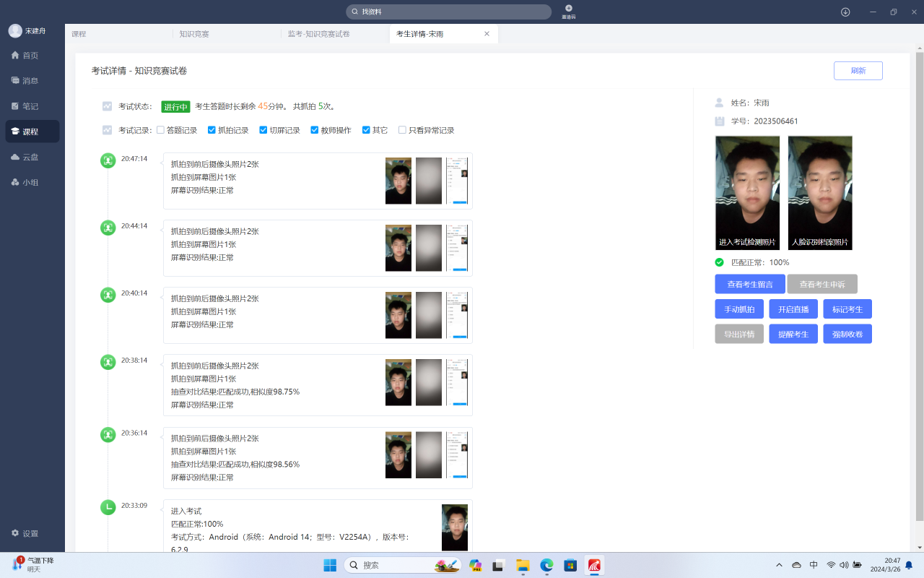
Task: Open Windows Start menu
Action: (x=330, y=565)
